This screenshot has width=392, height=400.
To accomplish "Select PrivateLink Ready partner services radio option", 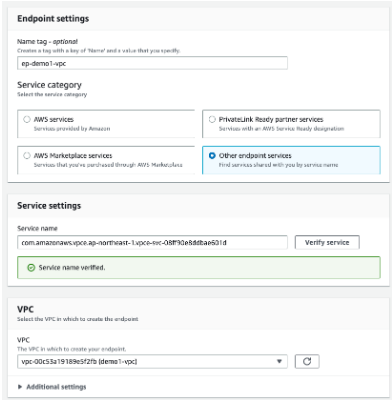I will [212, 119].
